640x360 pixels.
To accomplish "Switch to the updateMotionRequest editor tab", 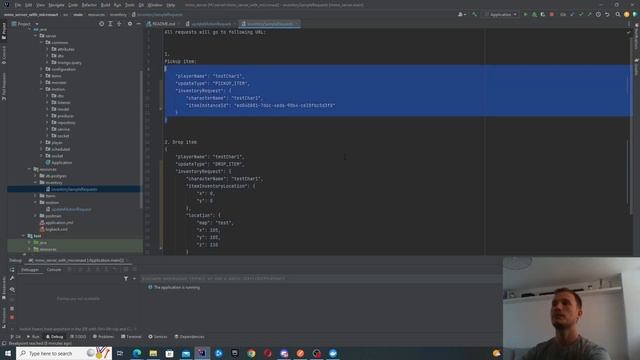I will pos(211,24).
